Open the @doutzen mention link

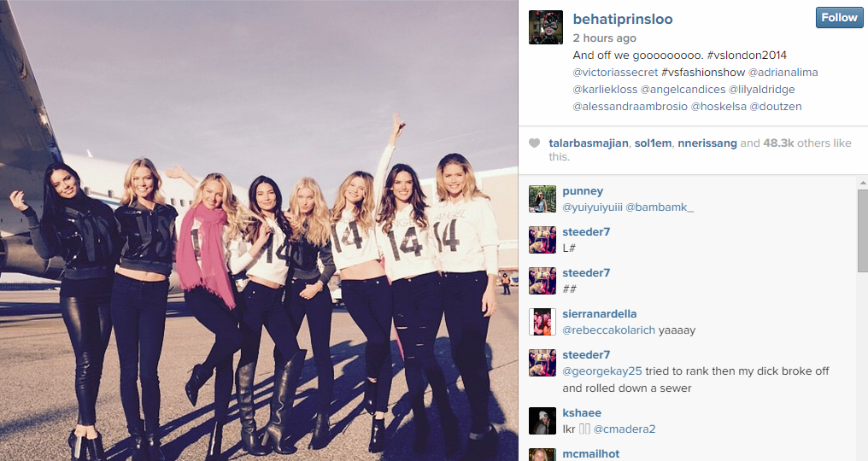(x=776, y=106)
